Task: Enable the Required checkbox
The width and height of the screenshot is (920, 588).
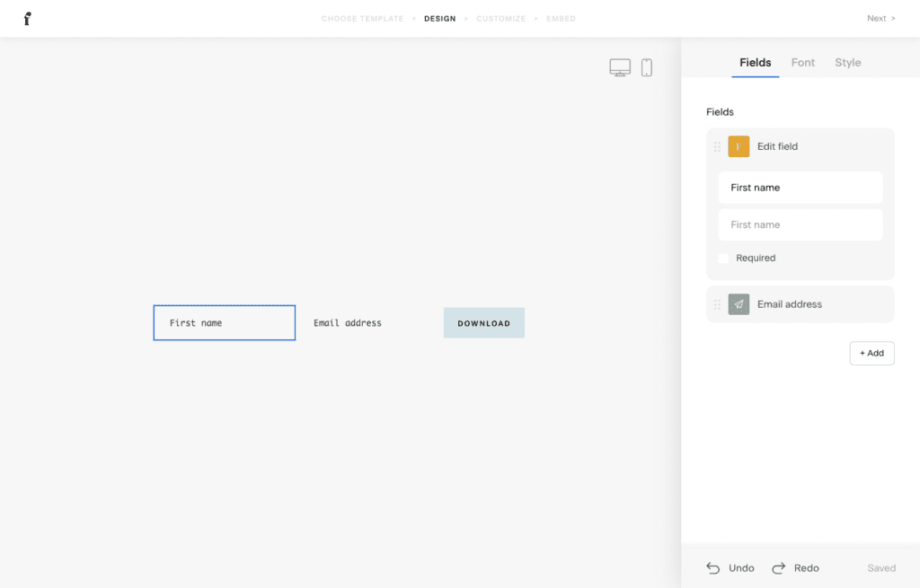Action: 724,259
